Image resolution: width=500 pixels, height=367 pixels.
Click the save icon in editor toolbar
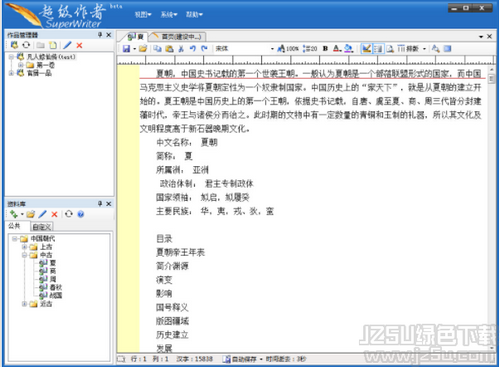(126, 49)
